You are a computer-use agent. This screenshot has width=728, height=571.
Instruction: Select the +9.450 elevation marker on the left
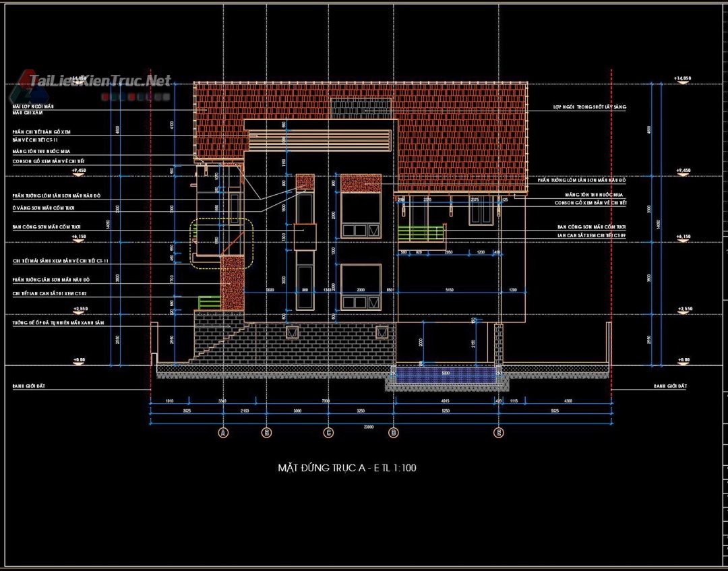[78, 171]
